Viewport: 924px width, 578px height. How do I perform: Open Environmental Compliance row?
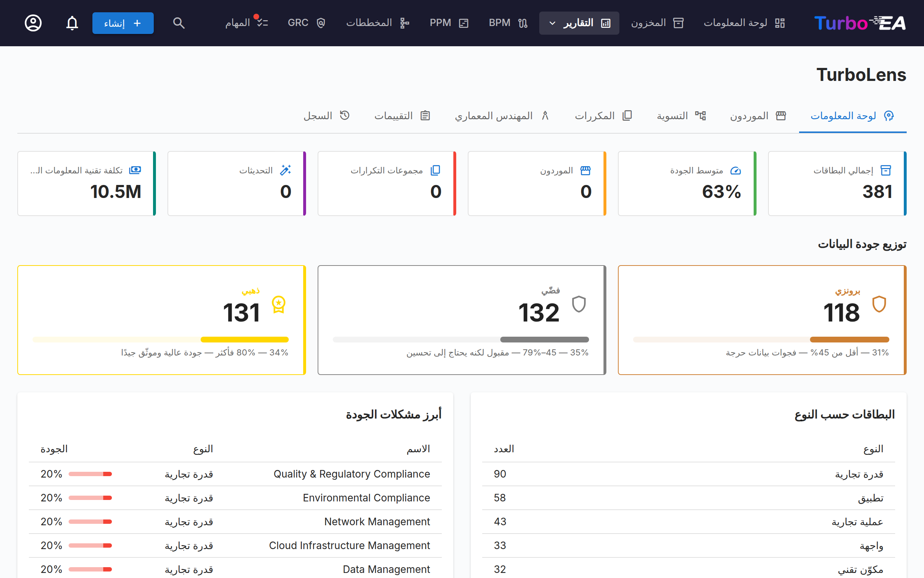(x=235, y=498)
